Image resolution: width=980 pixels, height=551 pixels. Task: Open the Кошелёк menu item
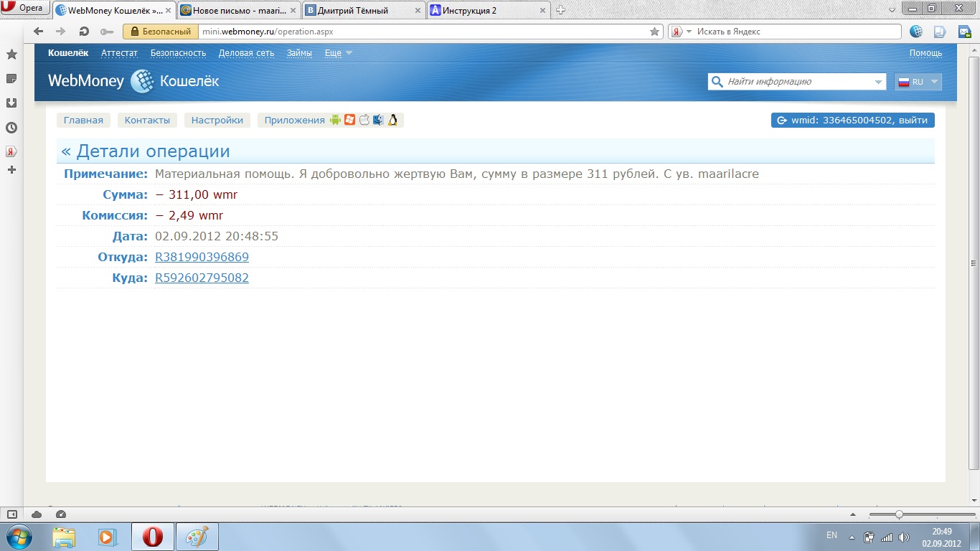(x=68, y=53)
